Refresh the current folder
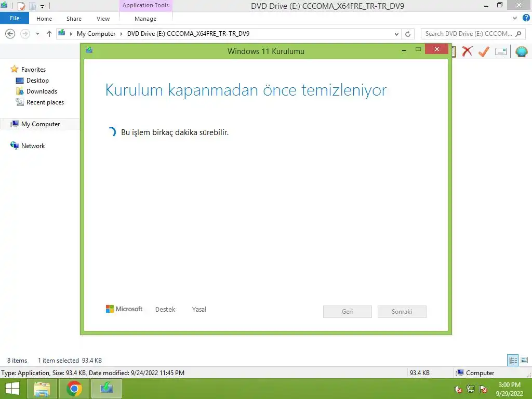The width and height of the screenshot is (532, 399). 408,34
